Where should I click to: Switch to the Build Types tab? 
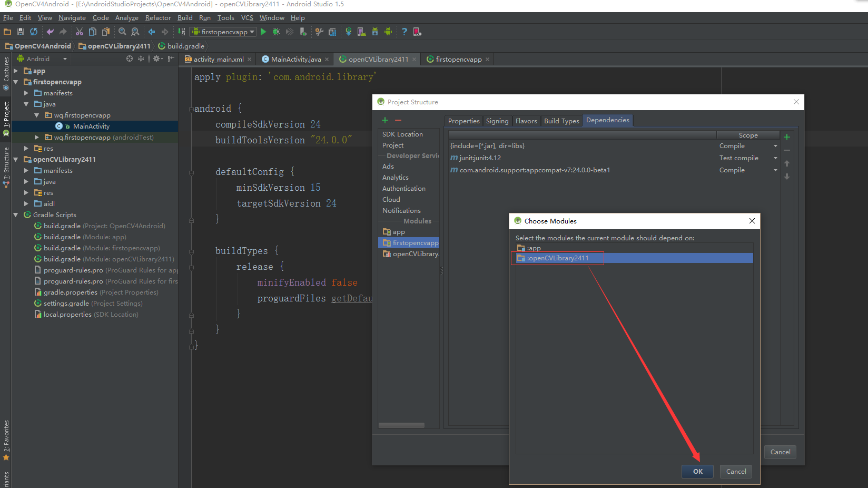[561, 121]
